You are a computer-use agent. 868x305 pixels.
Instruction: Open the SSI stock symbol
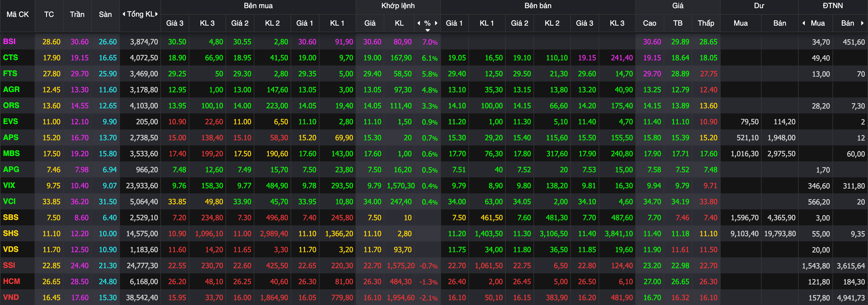(x=9, y=265)
